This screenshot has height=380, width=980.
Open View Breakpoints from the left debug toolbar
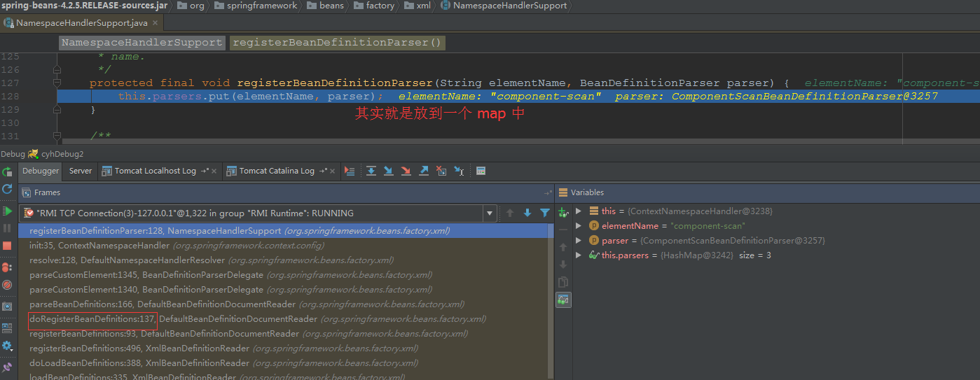[7, 267]
